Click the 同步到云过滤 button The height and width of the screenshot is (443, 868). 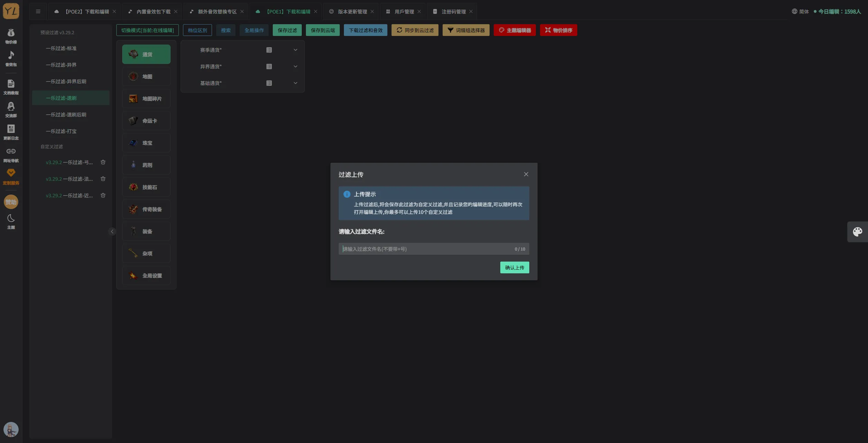(x=415, y=30)
